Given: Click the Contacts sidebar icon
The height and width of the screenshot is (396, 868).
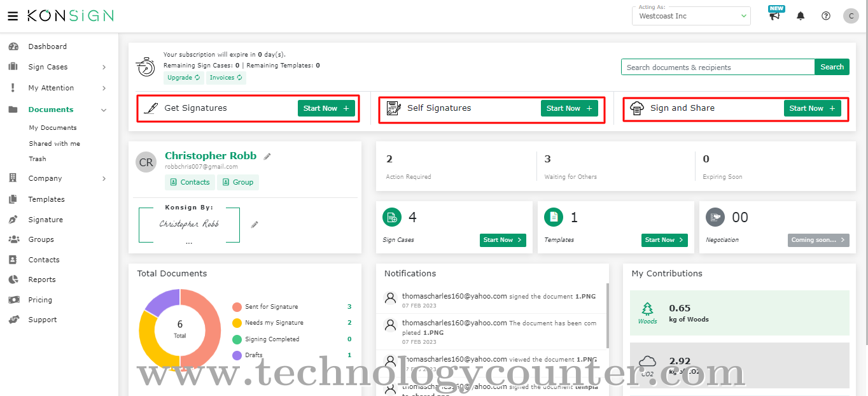Looking at the screenshot, I should [13, 260].
